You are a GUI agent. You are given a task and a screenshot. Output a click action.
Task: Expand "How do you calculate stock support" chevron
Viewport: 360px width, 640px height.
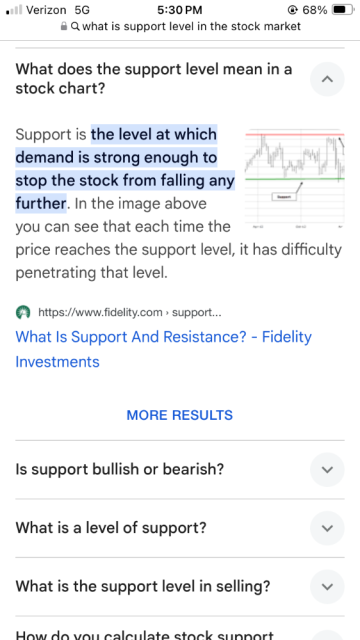pos(327,635)
